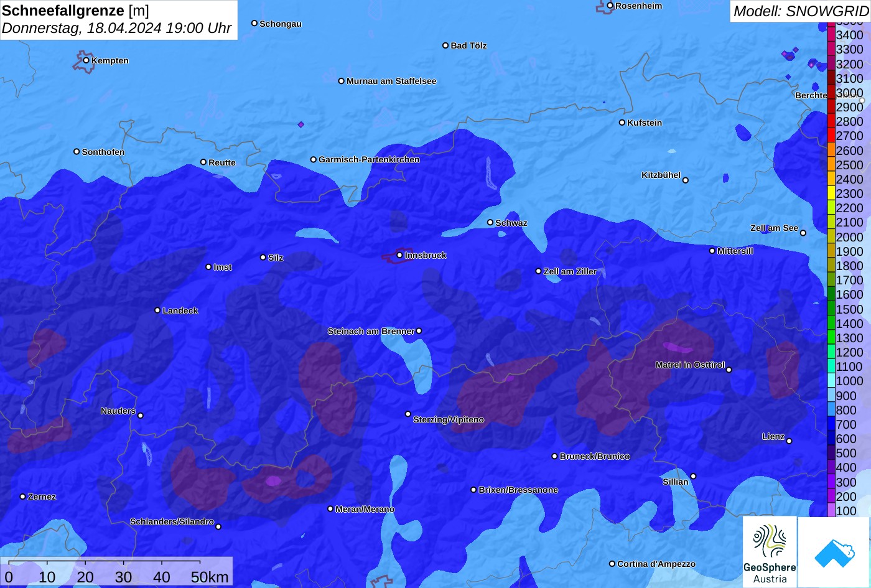The height and width of the screenshot is (588, 871).
Task: Select the Zernez location marker
Action: click(x=23, y=497)
